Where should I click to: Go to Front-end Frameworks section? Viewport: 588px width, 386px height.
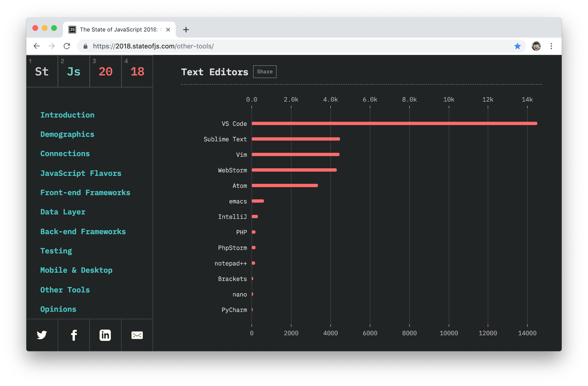pyautogui.click(x=85, y=193)
